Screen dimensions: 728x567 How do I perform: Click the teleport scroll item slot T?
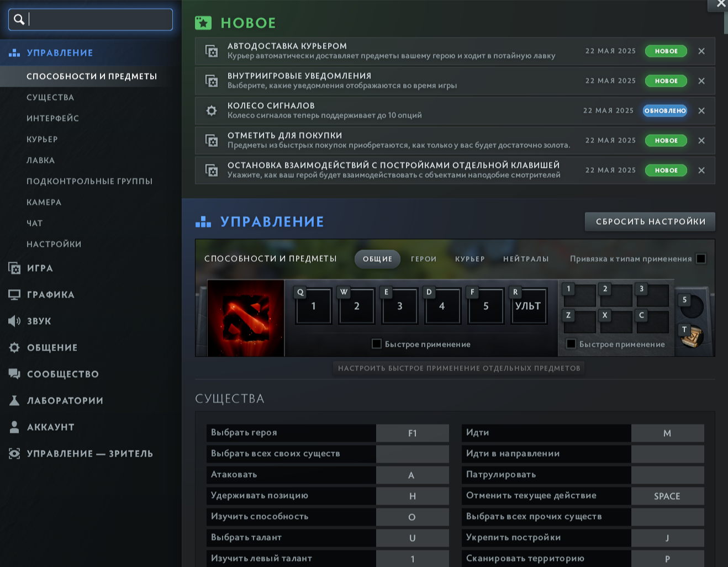tap(692, 337)
